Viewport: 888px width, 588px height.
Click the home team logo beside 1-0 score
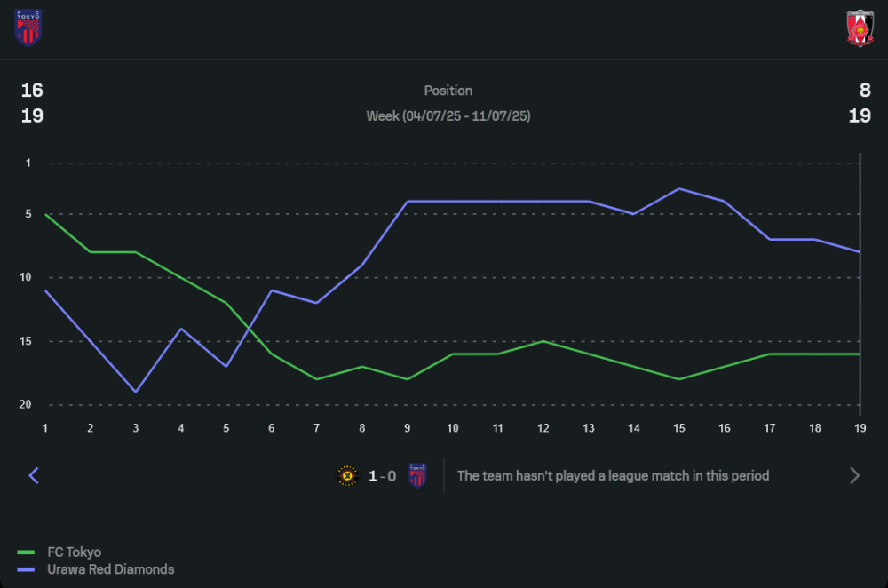click(346, 476)
